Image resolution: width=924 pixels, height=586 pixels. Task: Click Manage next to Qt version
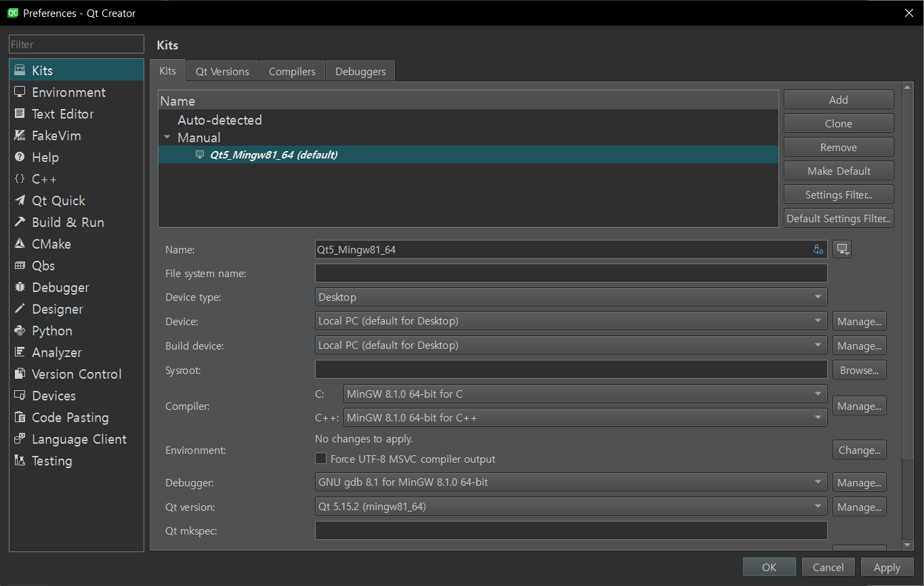[860, 507]
